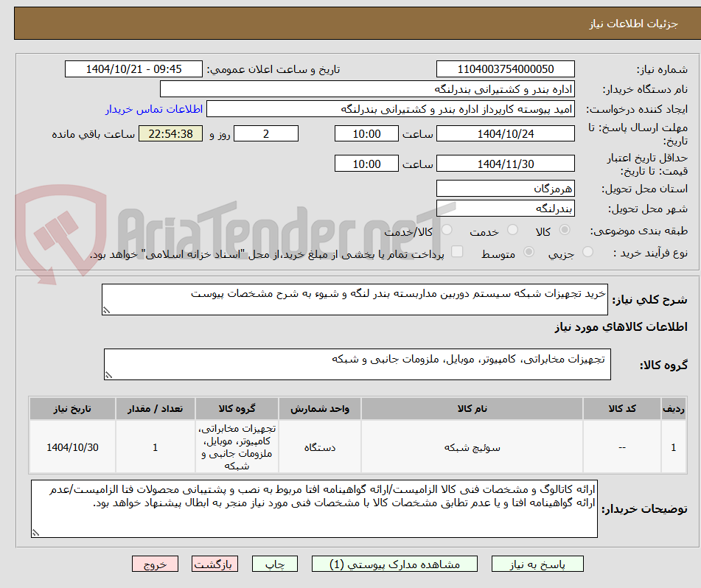Click the خروج exit button
The image size is (701, 588).
(x=155, y=564)
